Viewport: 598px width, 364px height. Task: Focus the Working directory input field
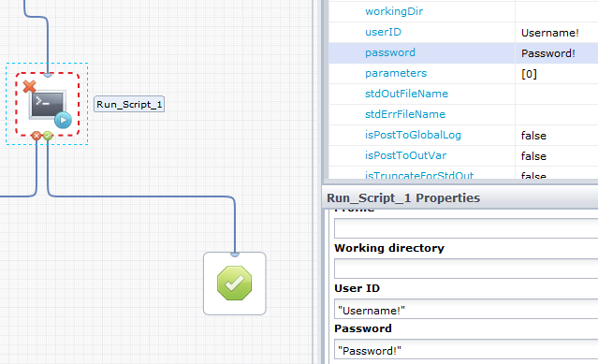[x=466, y=269]
